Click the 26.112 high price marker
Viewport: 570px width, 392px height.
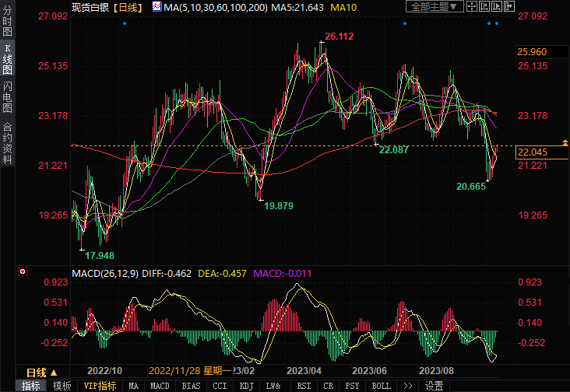click(x=339, y=37)
